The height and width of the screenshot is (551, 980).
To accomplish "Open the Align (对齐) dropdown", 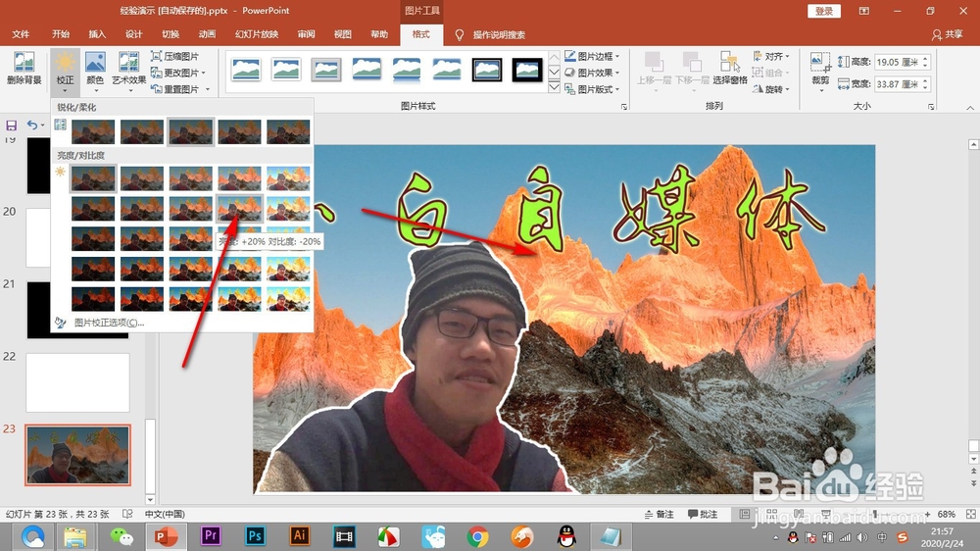I will tap(771, 56).
